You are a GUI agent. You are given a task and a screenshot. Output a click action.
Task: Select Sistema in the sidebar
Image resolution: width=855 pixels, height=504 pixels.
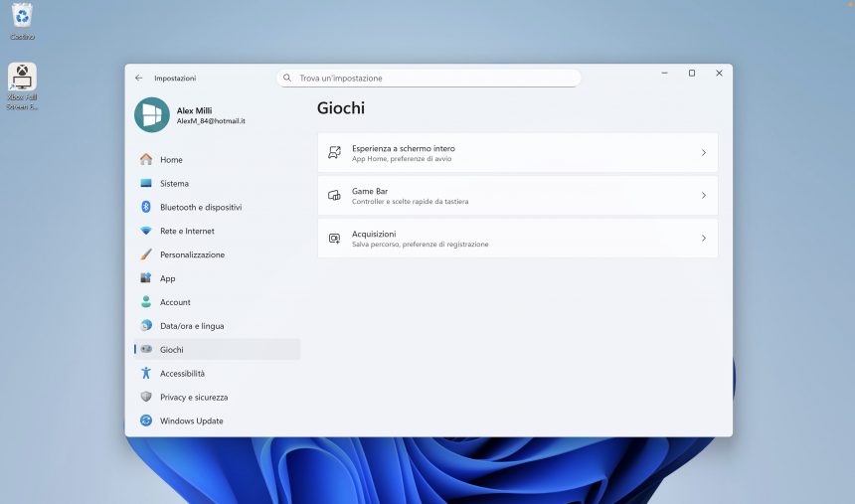pyautogui.click(x=174, y=184)
